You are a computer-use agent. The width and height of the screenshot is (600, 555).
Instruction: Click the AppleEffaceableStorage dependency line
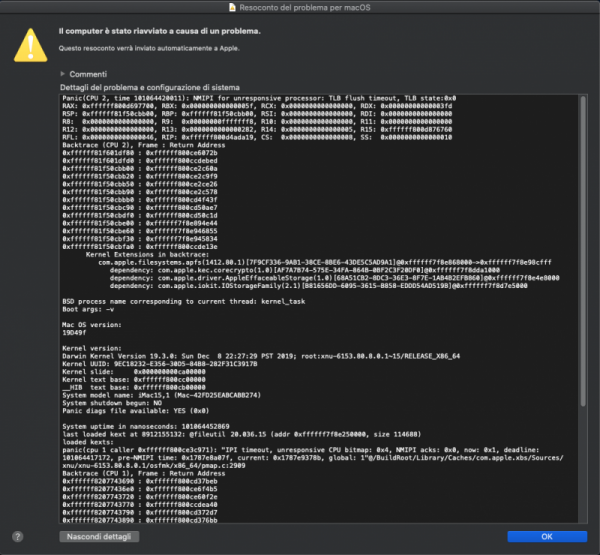[334, 278]
